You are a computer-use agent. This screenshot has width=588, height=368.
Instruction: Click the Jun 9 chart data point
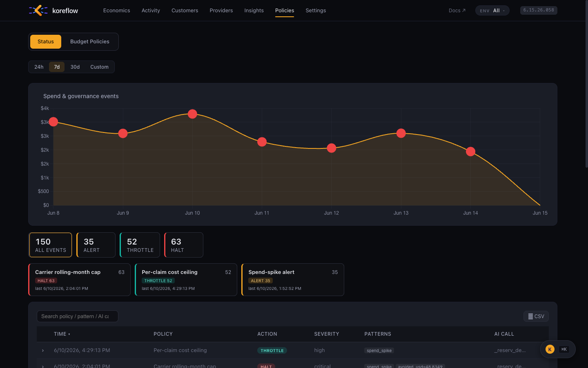(x=123, y=133)
